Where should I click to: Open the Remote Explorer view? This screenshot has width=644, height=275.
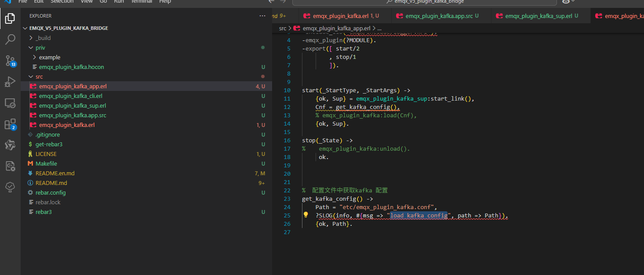pyautogui.click(x=10, y=103)
